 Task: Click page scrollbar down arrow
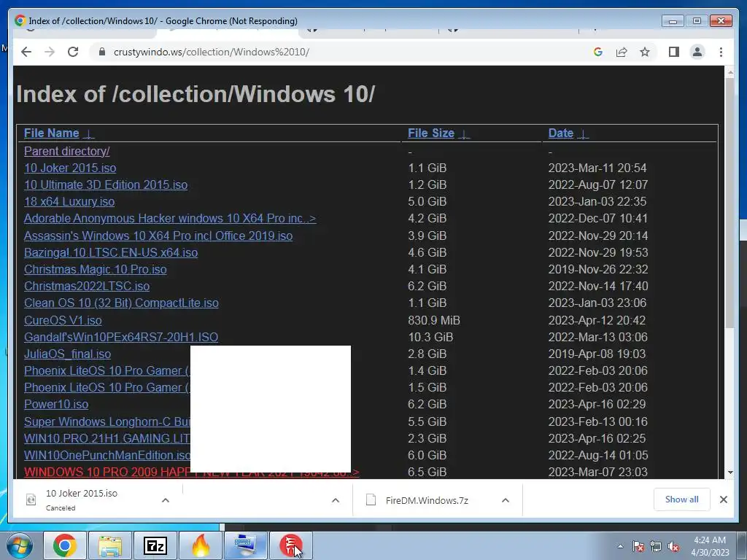tap(729, 472)
